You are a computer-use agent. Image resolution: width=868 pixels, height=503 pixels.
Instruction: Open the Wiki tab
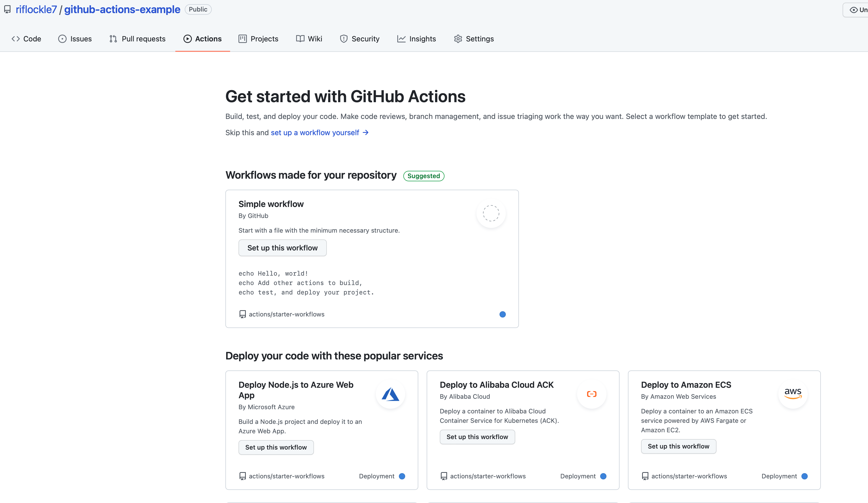pos(309,39)
